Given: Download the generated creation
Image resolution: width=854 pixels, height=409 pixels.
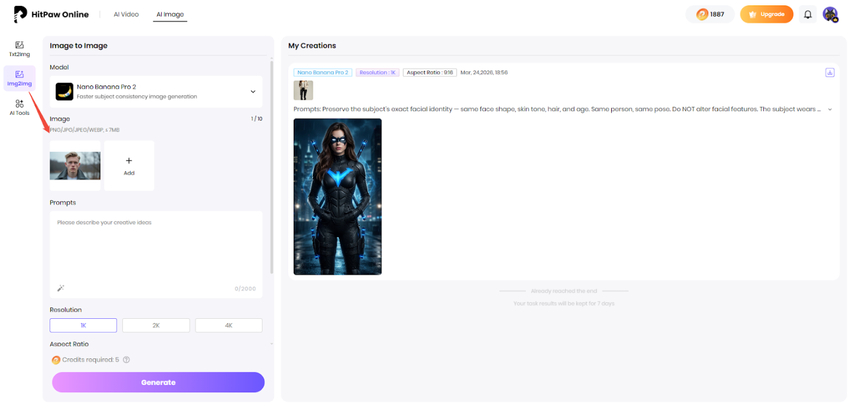Looking at the screenshot, I should pyautogui.click(x=829, y=73).
